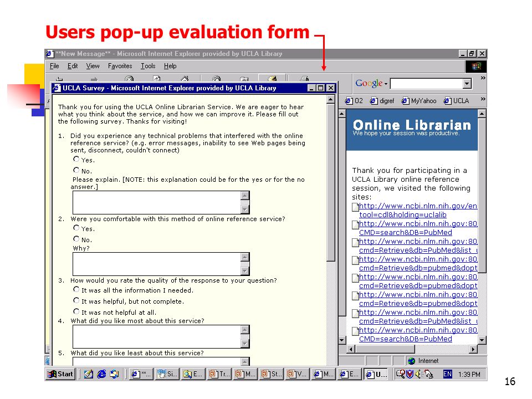Click the third quick launch icon beside Internet Explorer
Image resolution: width=532 pixels, height=399 pixels.
[115, 374]
